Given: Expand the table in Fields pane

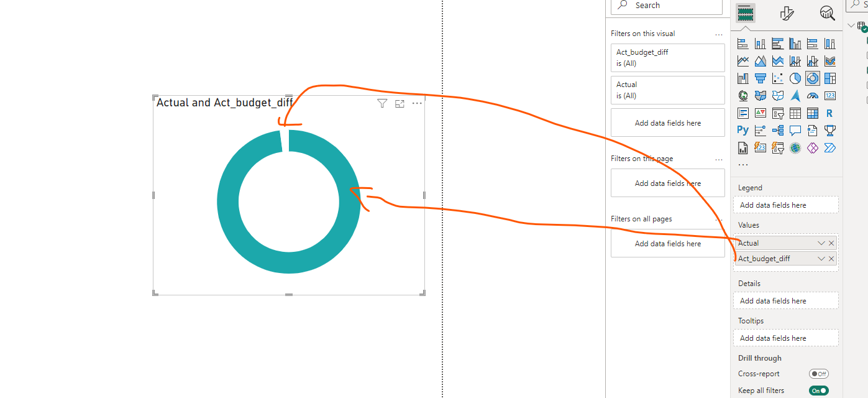Looking at the screenshot, I should 851,25.
